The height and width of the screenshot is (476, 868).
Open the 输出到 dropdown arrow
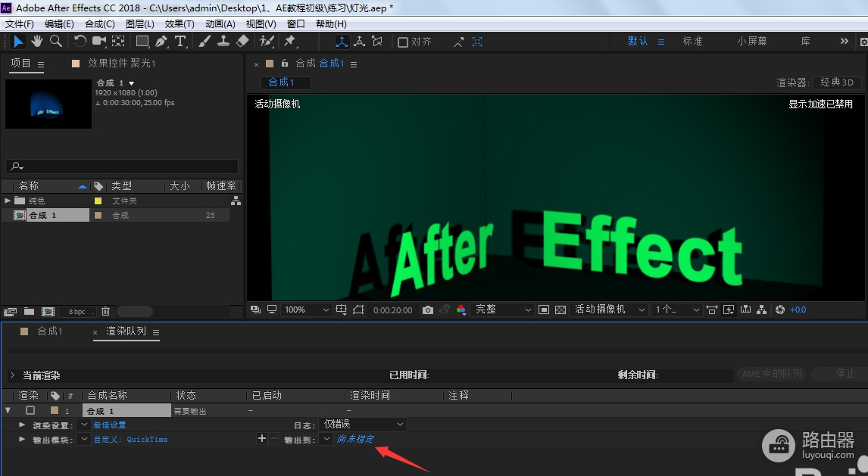point(326,439)
